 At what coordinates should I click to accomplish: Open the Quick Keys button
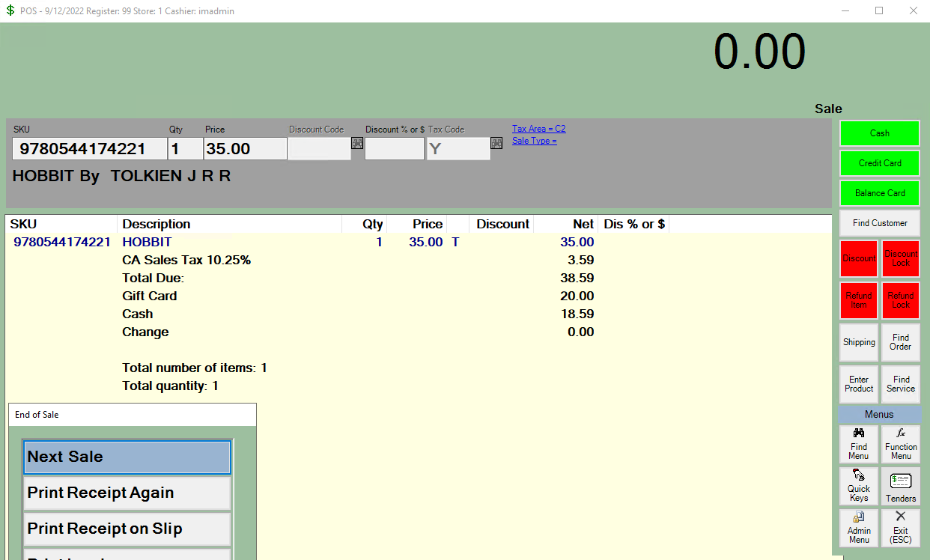pyautogui.click(x=859, y=486)
